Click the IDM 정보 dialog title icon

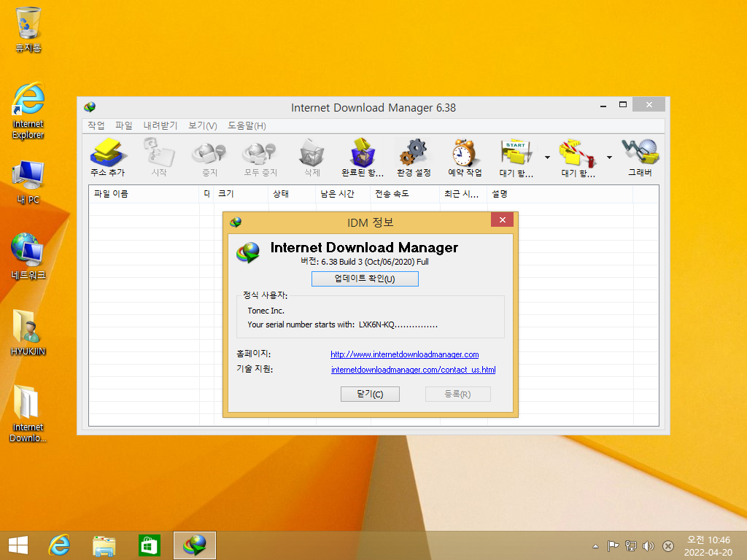[236, 222]
